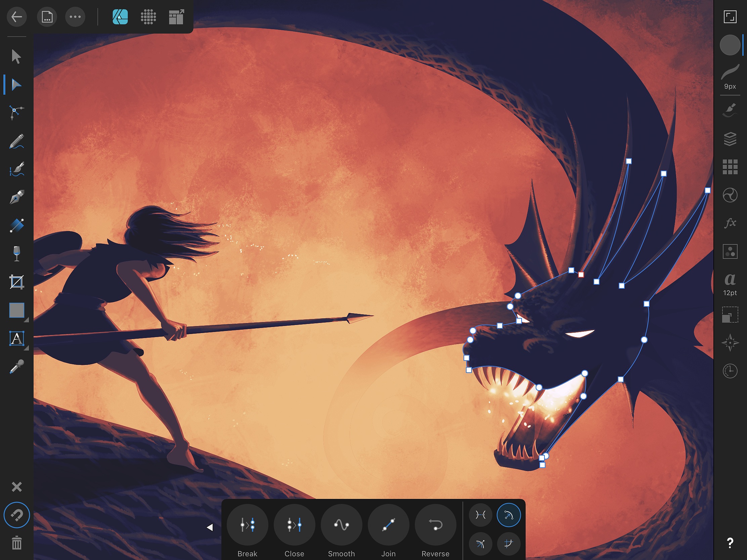Select the Corner tool
This screenshot has height=560, width=747.
pyautogui.click(x=16, y=112)
